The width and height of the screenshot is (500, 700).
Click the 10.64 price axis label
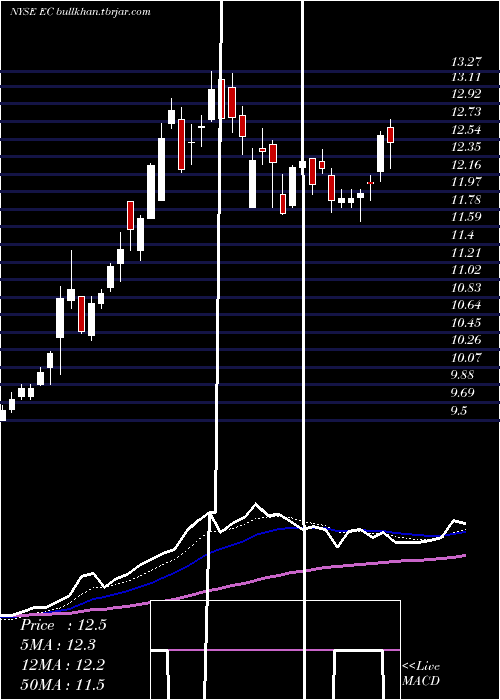(466, 305)
